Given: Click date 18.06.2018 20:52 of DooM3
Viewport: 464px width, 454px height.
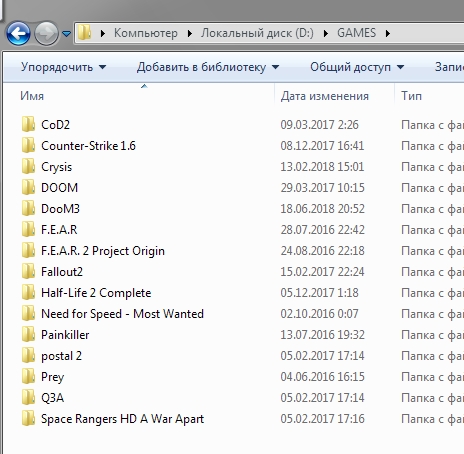Looking at the screenshot, I should (x=322, y=209).
